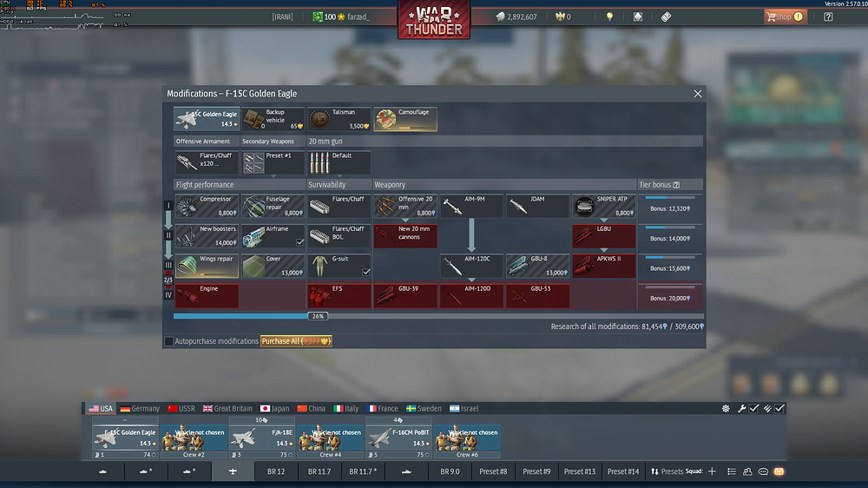
Task: Select the GBU-39 modification
Action: point(405,295)
